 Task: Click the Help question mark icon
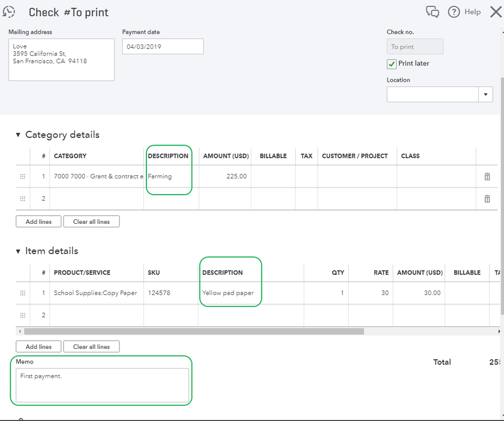[x=454, y=12]
